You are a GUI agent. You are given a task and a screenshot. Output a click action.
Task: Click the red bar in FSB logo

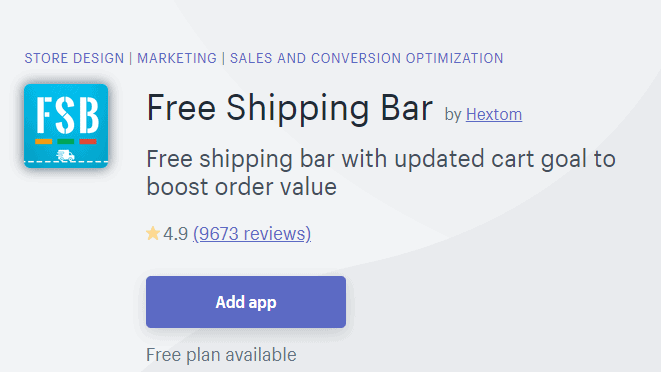coord(88,141)
